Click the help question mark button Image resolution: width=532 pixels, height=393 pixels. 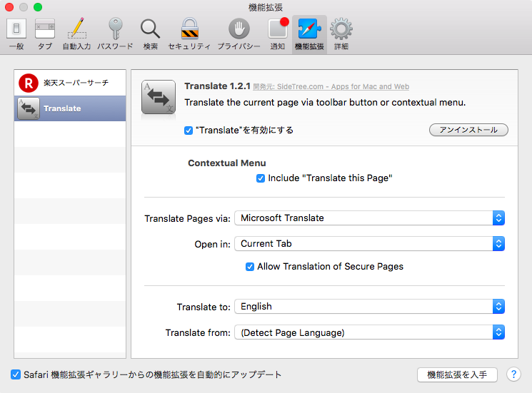pyautogui.click(x=513, y=374)
